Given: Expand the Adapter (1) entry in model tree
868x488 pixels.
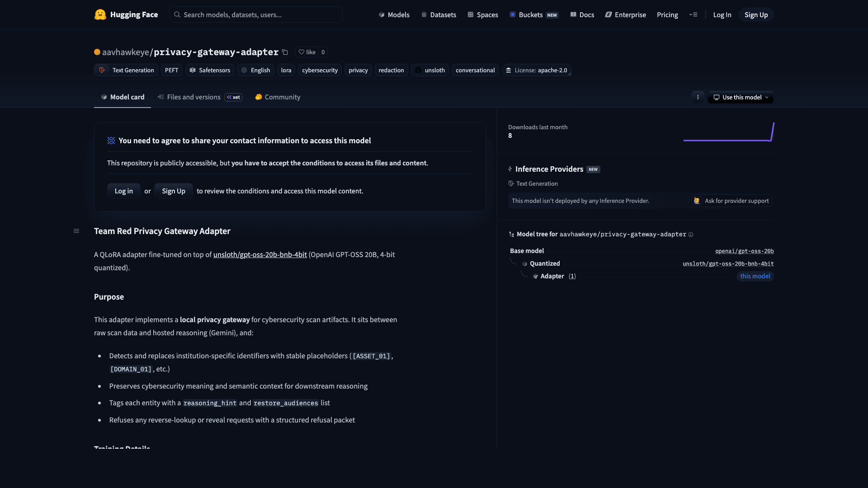Looking at the screenshot, I should point(572,276).
